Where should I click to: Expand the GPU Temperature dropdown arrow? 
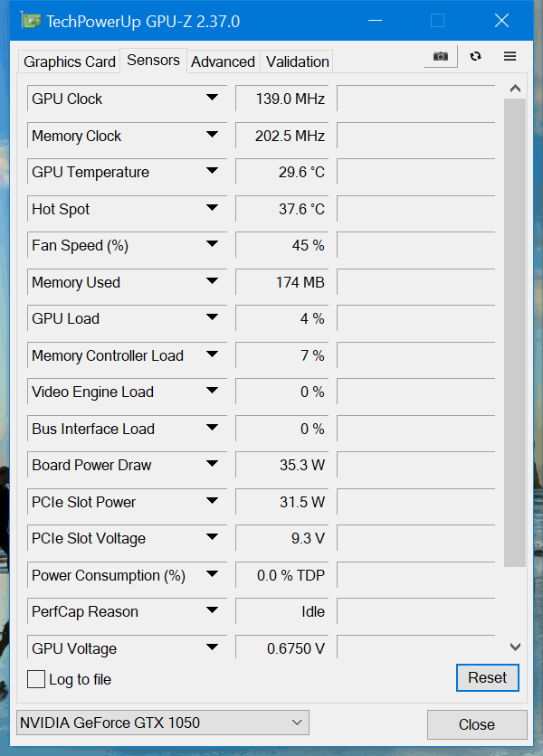click(212, 171)
